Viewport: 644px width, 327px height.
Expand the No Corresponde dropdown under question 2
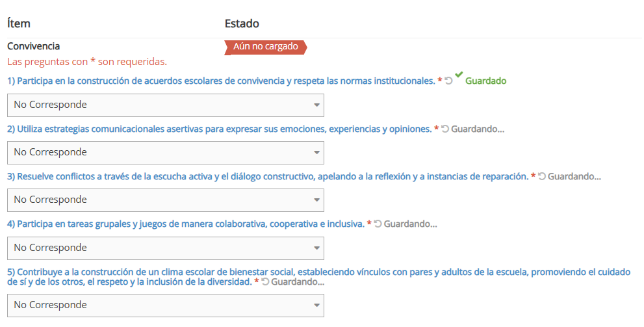165,152
